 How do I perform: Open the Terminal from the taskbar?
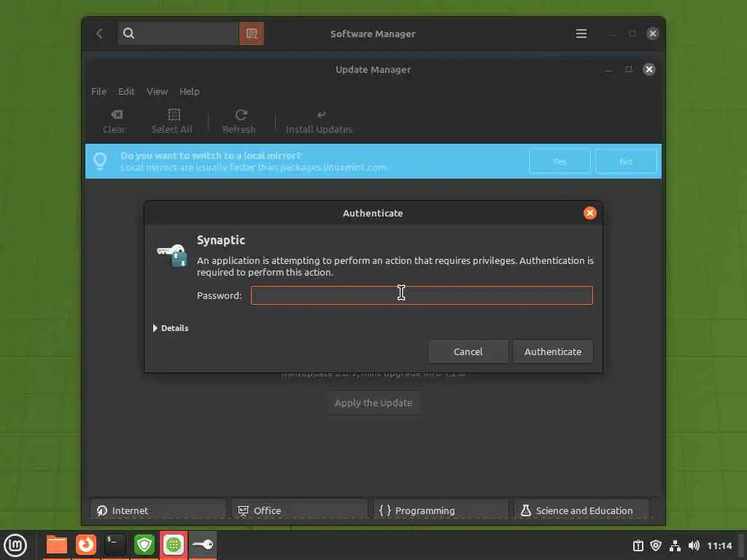(x=115, y=545)
